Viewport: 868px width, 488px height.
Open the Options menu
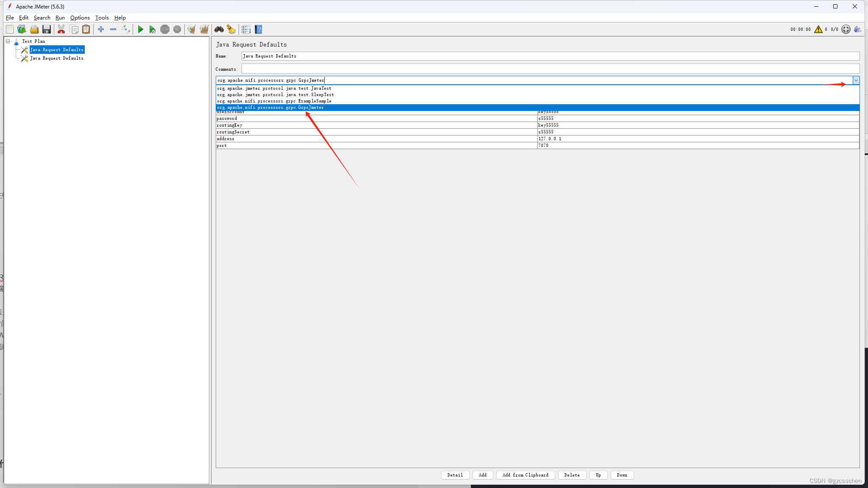(x=80, y=18)
